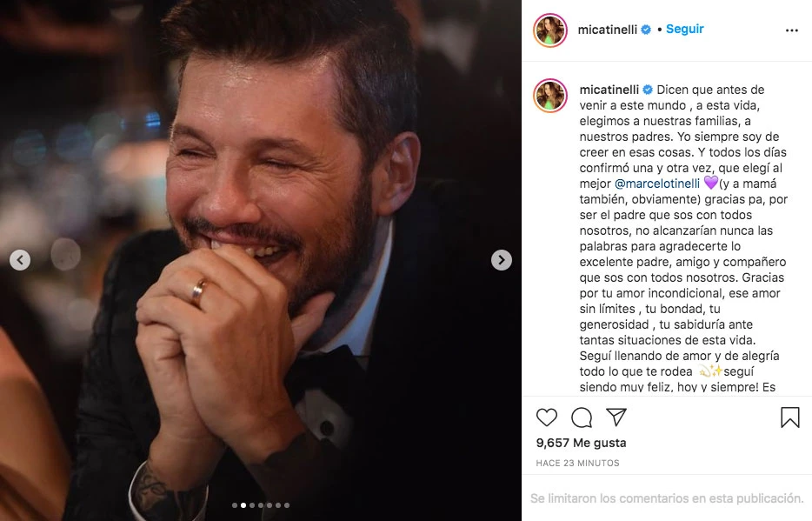Save the post with the bookmark icon
This screenshot has width=812, height=521.
click(789, 417)
